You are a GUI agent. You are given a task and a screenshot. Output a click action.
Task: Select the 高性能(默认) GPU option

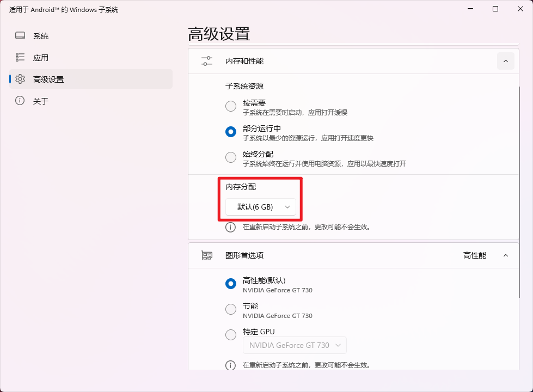click(230, 284)
